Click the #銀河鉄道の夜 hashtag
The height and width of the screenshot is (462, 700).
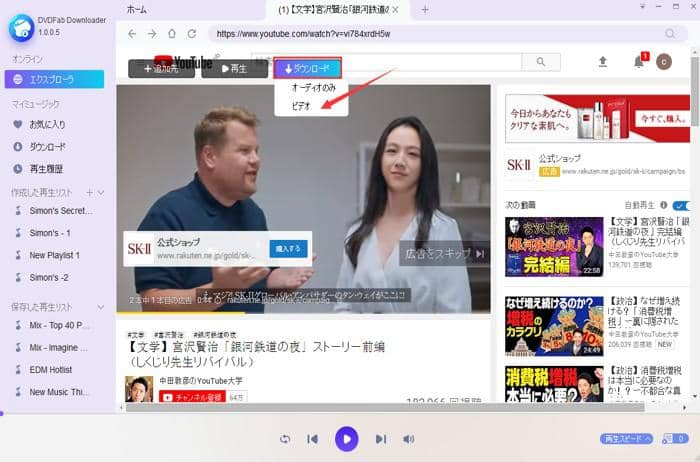pos(215,334)
